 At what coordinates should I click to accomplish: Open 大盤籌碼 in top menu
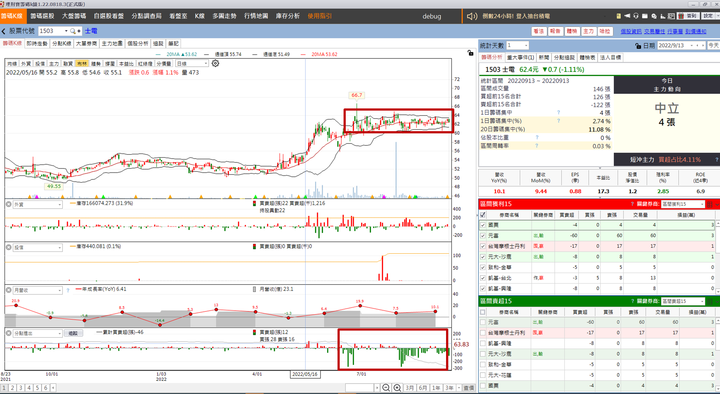pos(74,16)
